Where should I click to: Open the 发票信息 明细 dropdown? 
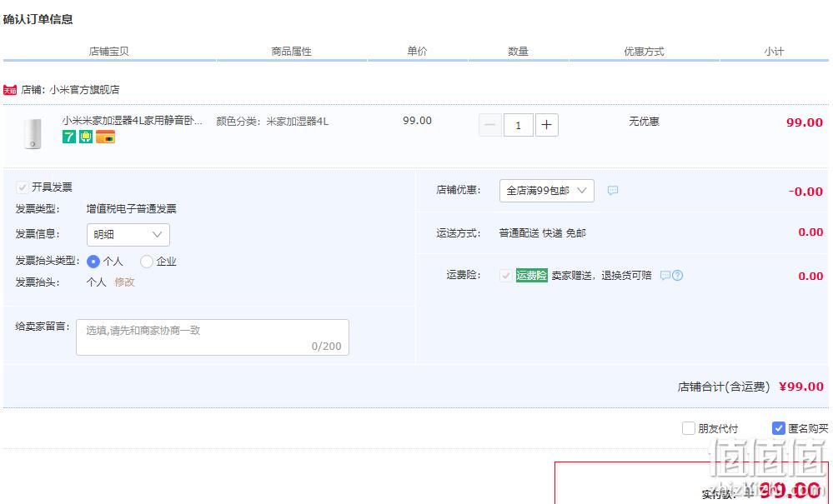click(x=128, y=234)
